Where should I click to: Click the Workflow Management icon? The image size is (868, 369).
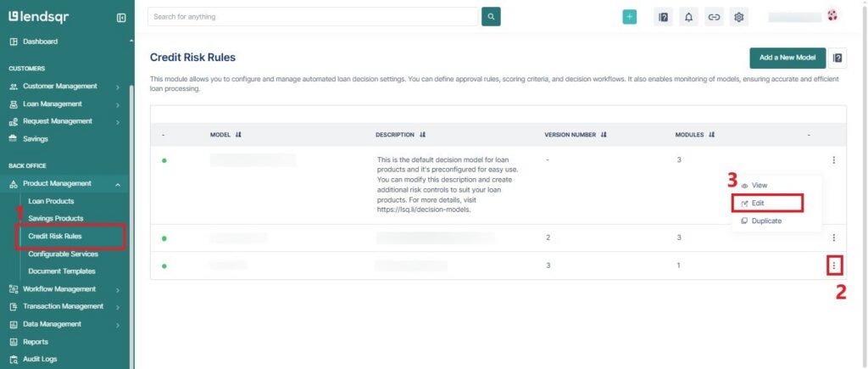(14, 289)
